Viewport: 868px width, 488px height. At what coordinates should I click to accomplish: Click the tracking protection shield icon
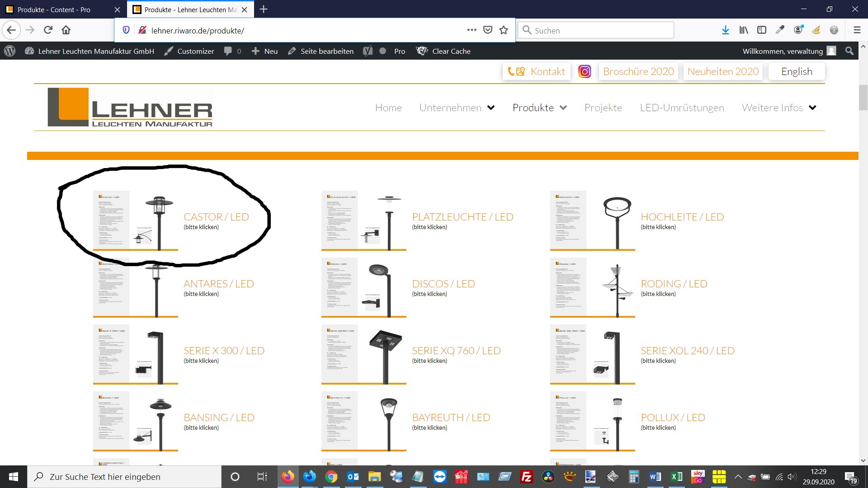click(x=126, y=30)
